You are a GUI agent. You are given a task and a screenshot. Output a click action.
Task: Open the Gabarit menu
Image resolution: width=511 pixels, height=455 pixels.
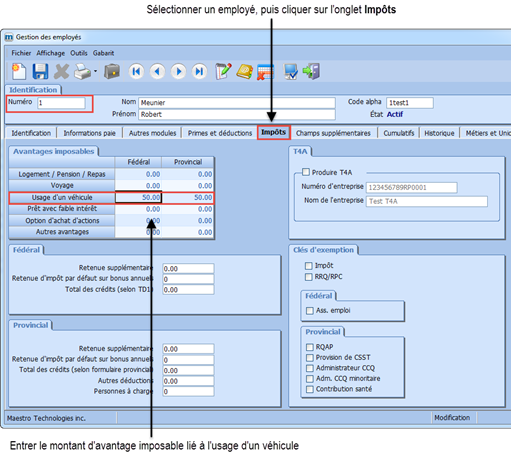point(103,53)
